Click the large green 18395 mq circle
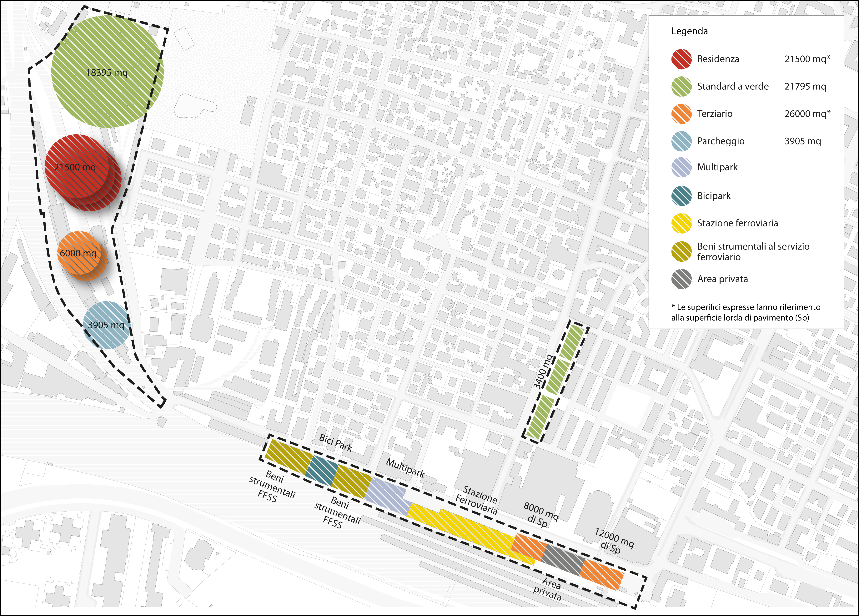The image size is (859, 616). [x=107, y=71]
